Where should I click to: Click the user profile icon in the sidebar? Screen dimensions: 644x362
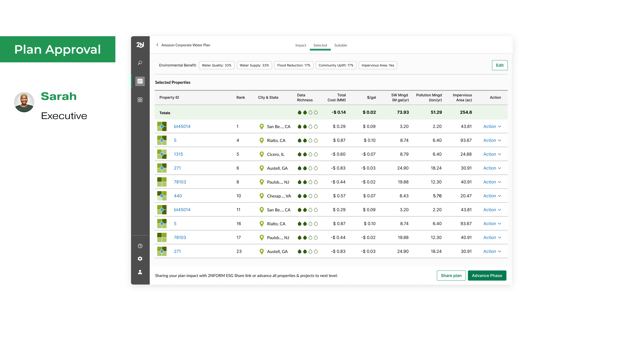click(140, 272)
